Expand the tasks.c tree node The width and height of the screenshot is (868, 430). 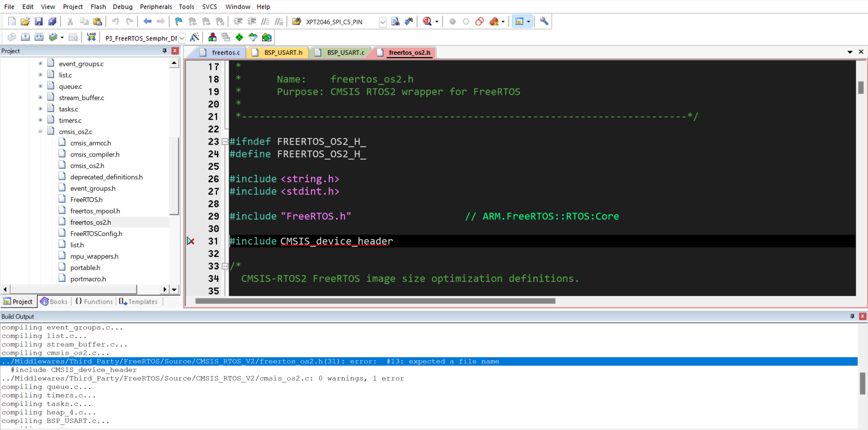point(40,109)
